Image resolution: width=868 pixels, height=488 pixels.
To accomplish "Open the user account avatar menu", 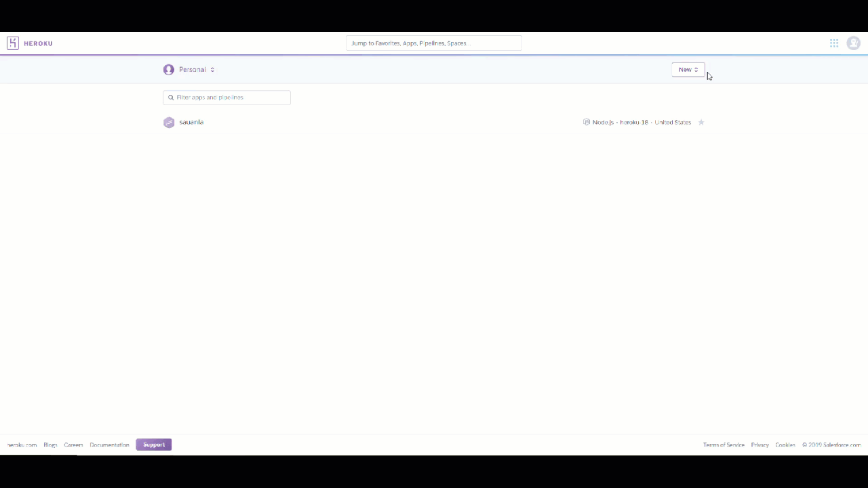I will click(854, 43).
